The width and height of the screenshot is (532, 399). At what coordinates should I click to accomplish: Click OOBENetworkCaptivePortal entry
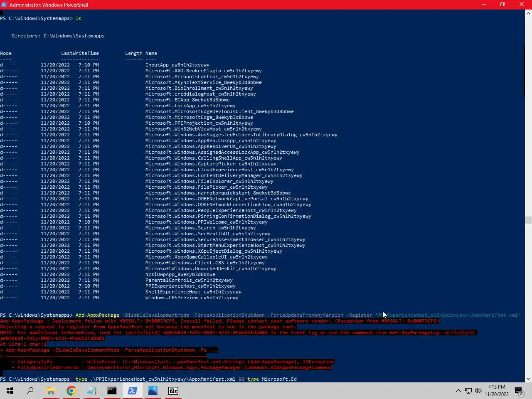(227, 199)
